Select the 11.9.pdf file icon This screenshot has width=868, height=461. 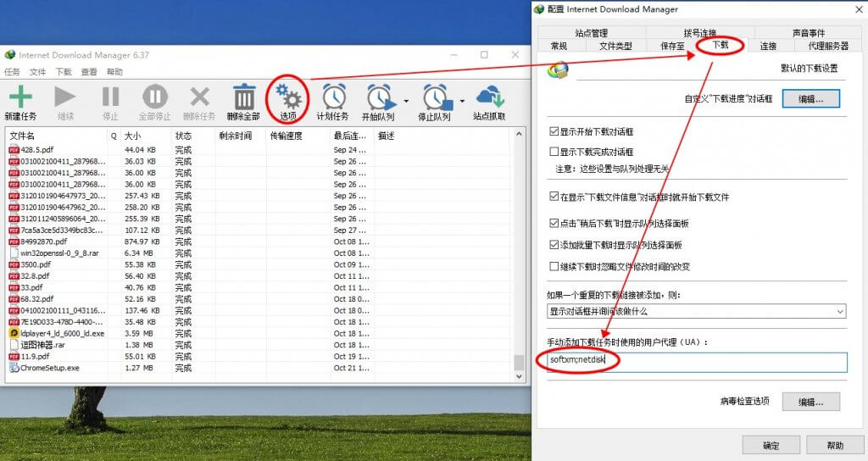pyautogui.click(x=14, y=356)
